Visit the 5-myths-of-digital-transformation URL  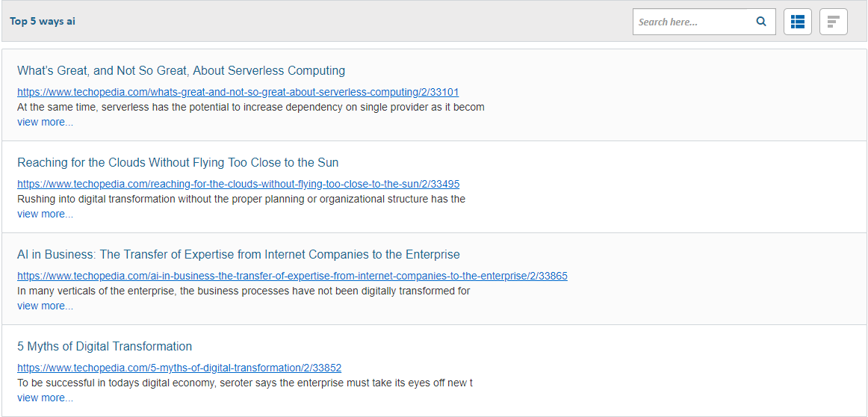179,368
